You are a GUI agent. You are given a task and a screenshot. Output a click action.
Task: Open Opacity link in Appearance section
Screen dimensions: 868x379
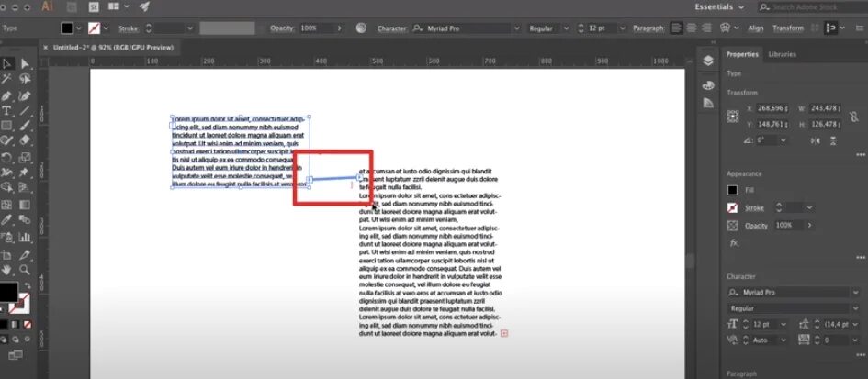[756, 225]
